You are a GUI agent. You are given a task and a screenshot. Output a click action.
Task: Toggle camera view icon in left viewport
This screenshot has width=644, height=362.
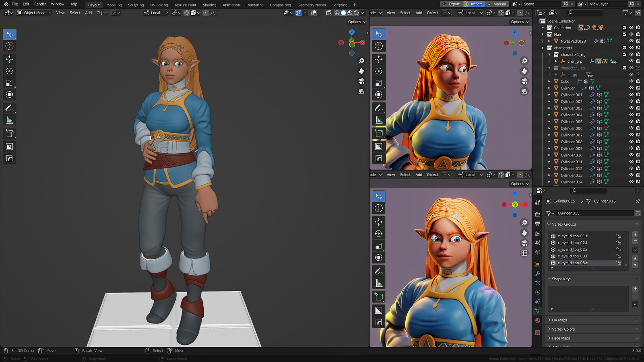(x=361, y=81)
